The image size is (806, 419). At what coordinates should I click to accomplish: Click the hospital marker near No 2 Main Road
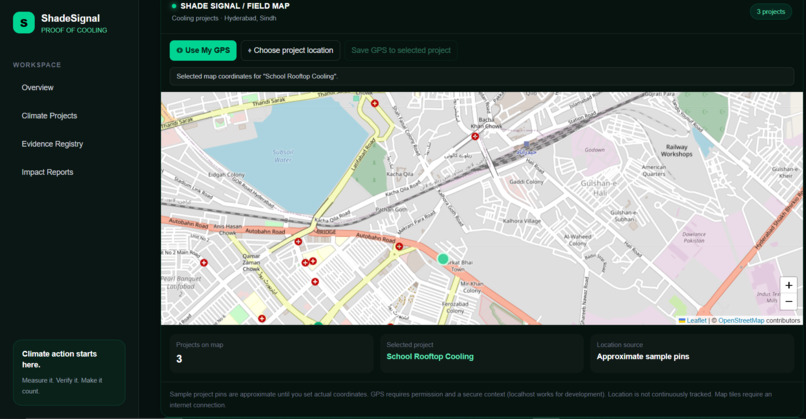click(x=204, y=263)
